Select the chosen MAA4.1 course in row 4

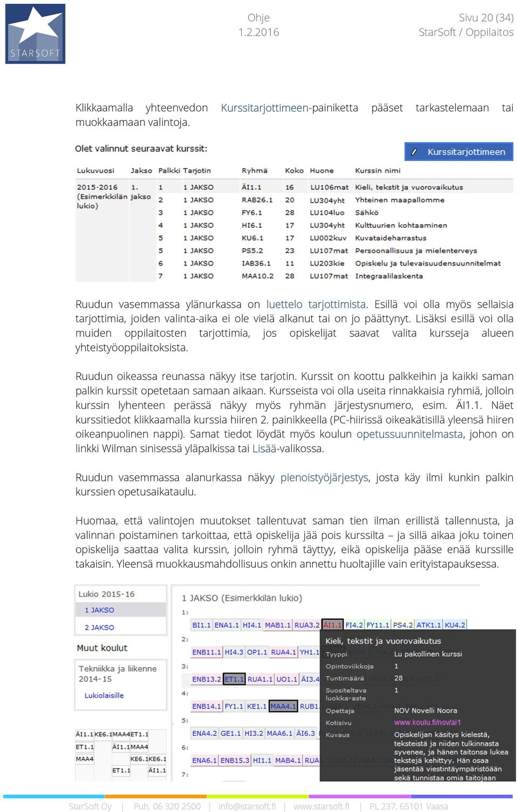(x=283, y=706)
